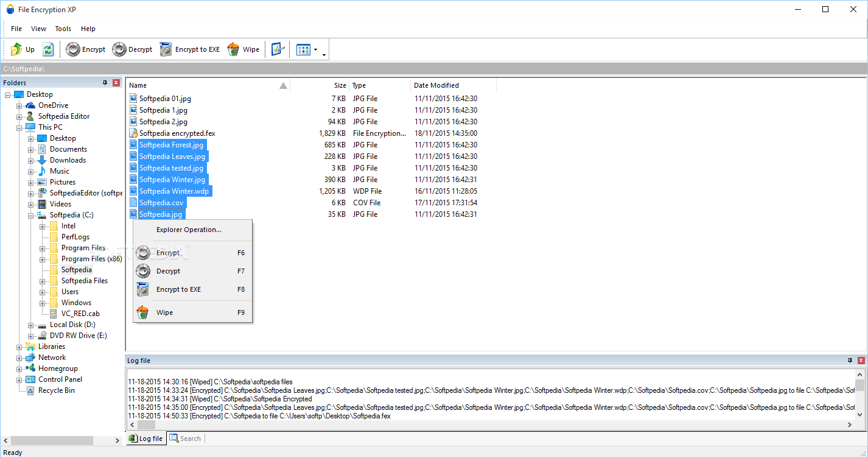Select file Softpedia encrypted.fex
Viewport: 868px width, 458px height.
click(177, 133)
